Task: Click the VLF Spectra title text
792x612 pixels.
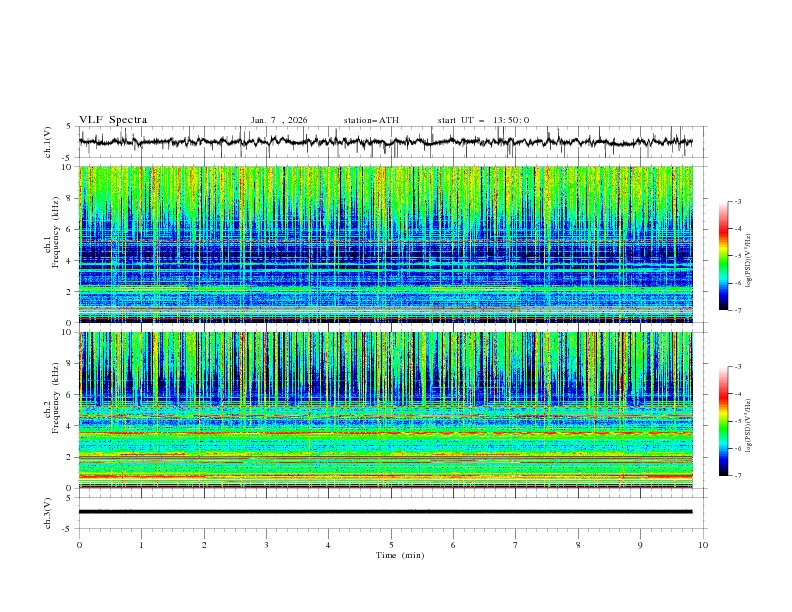Action: coord(113,120)
